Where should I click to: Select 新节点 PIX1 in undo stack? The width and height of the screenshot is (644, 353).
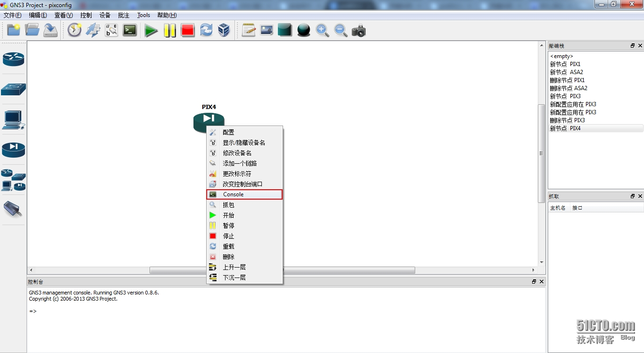point(596,64)
